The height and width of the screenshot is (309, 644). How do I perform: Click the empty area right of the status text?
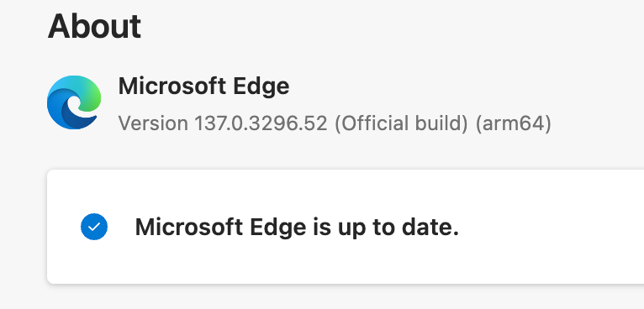pyautogui.click(x=551, y=227)
